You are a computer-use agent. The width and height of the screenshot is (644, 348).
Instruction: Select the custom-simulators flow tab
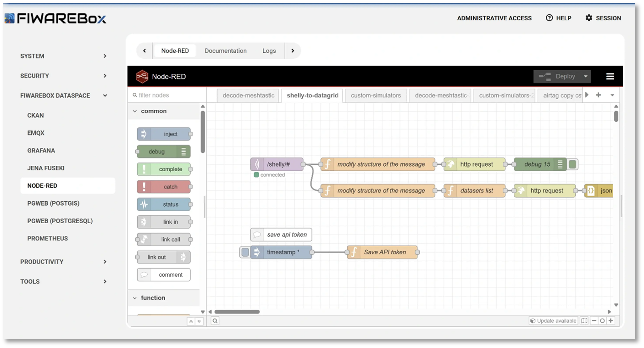click(x=375, y=95)
